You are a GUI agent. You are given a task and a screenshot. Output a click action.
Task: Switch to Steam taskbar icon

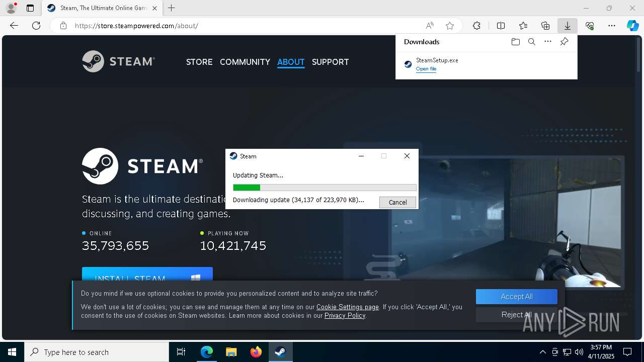pos(280,352)
